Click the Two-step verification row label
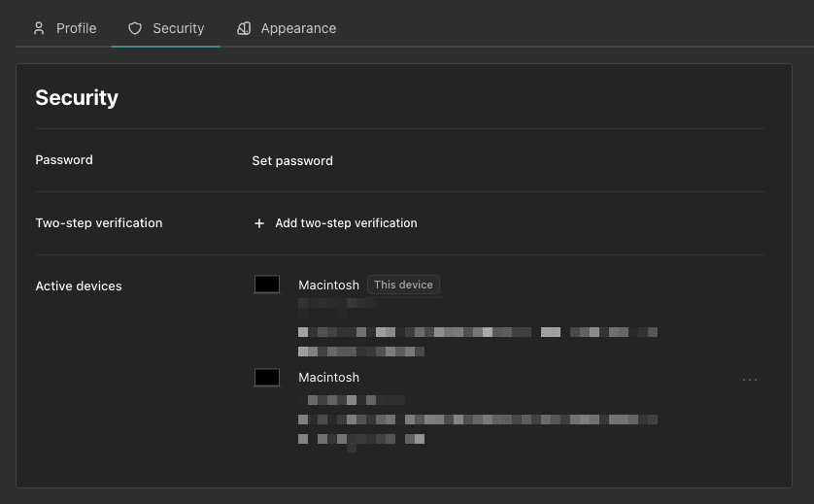Viewport: 814px width, 504px height. click(x=99, y=223)
